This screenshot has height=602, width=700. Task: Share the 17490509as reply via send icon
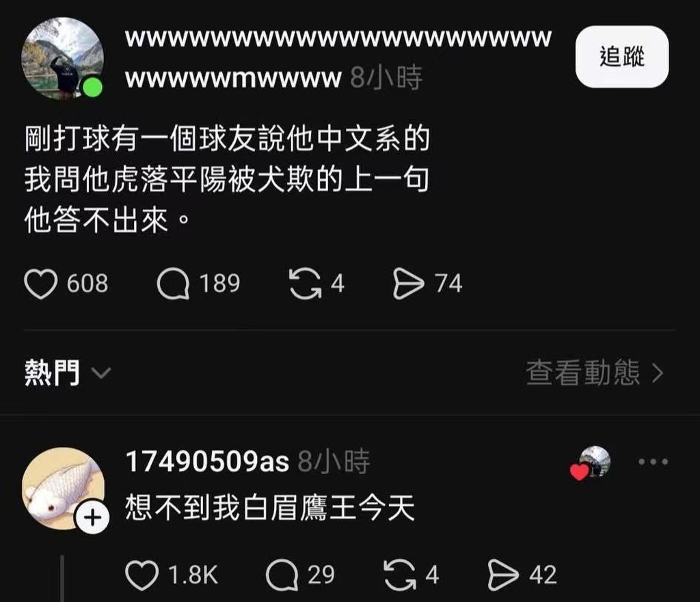point(504,575)
